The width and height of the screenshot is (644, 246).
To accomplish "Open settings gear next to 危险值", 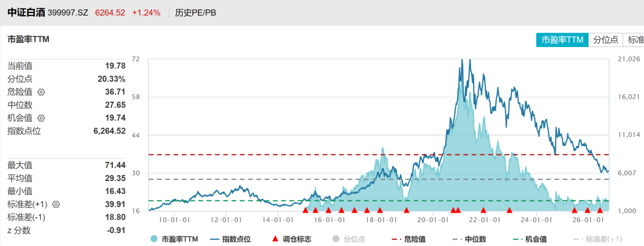I will click(41, 92).
